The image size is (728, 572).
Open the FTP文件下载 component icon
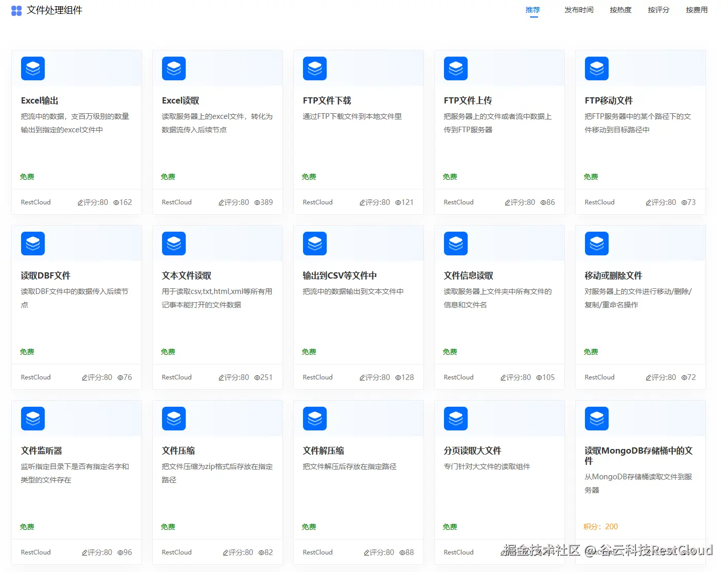tap(314, 68)
